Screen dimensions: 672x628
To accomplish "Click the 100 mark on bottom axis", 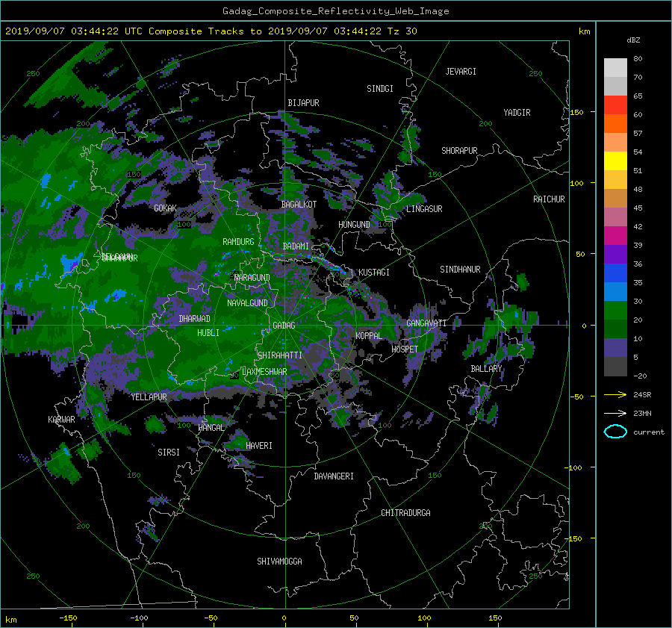I will click(x=424, y=618).
